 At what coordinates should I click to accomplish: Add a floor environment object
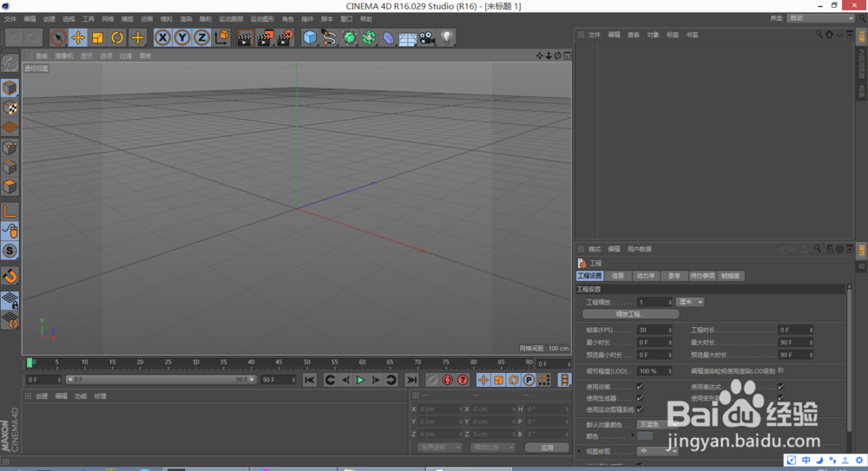coord(408,37)
